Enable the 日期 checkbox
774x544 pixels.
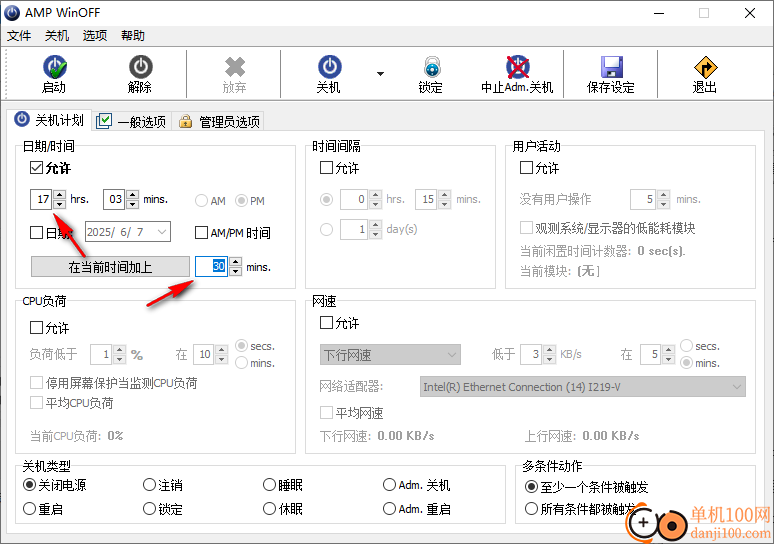36,232
